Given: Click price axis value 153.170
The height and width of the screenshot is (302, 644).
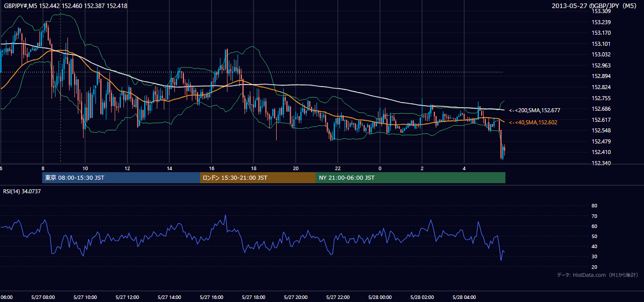Looking at the screenshot, I should pyautogui.click(x=601, y=33).
